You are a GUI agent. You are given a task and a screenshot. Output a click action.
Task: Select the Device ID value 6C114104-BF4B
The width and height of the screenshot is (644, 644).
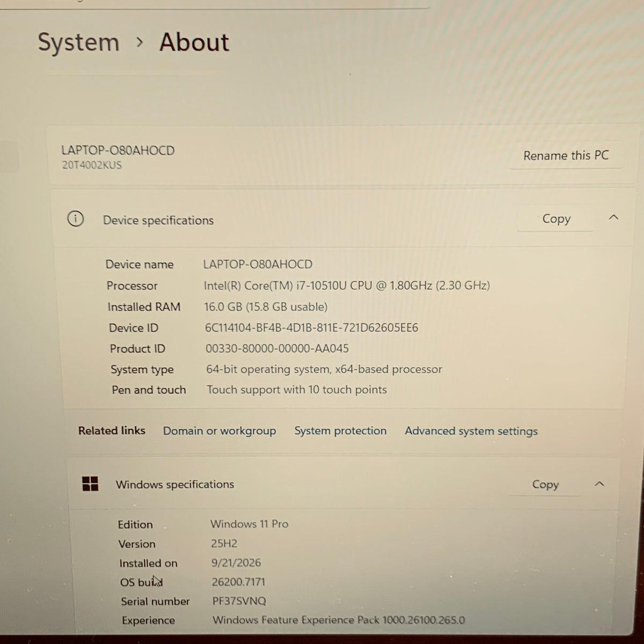pyautogui.click(x=312, y=328)
